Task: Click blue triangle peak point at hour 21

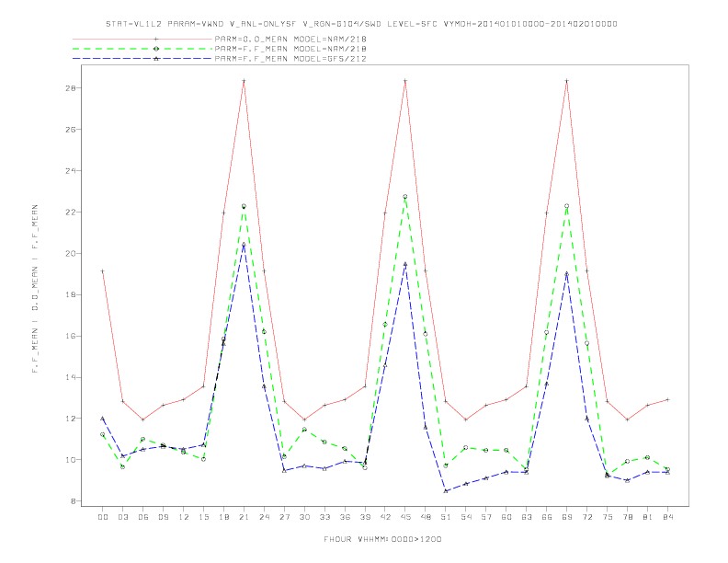Action: (244, 245)
